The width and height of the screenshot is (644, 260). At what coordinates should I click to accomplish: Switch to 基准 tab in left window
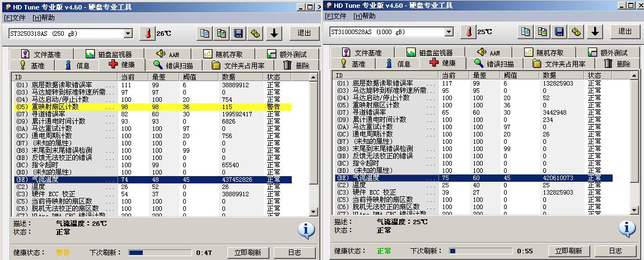pos(32,65)
